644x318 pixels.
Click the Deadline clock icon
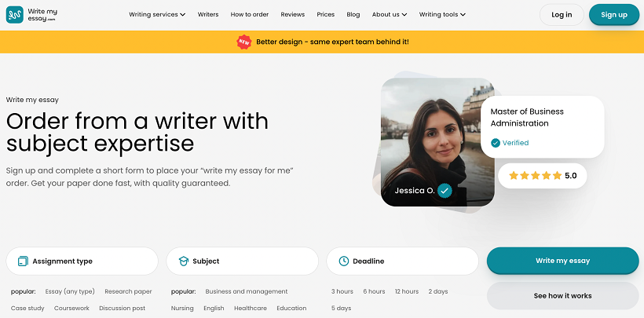pos(344,261)
